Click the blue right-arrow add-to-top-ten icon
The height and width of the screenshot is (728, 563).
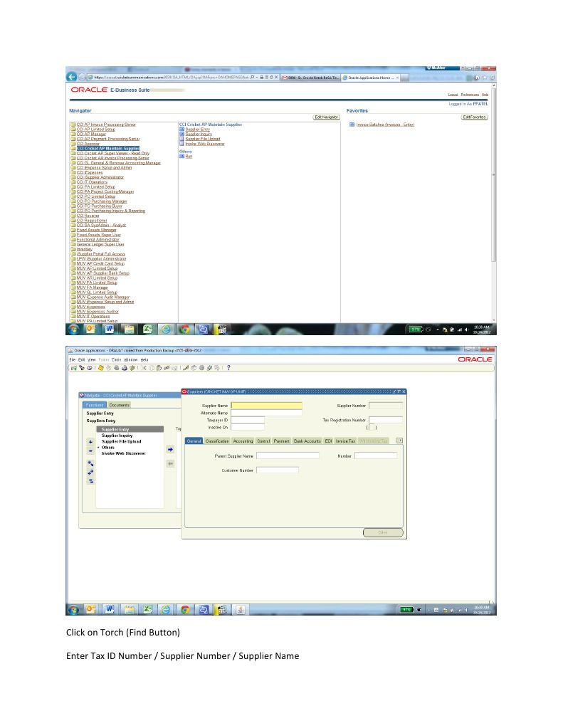(171, 450)
